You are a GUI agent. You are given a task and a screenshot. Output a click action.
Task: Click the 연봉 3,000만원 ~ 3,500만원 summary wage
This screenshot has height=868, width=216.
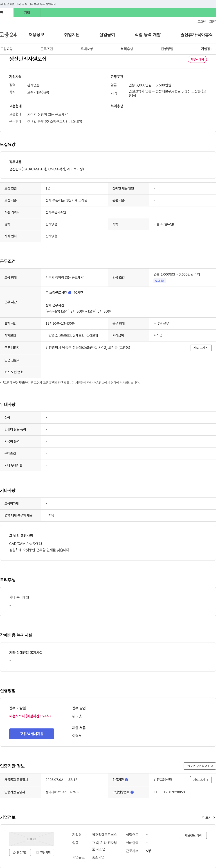pos(150,85)
